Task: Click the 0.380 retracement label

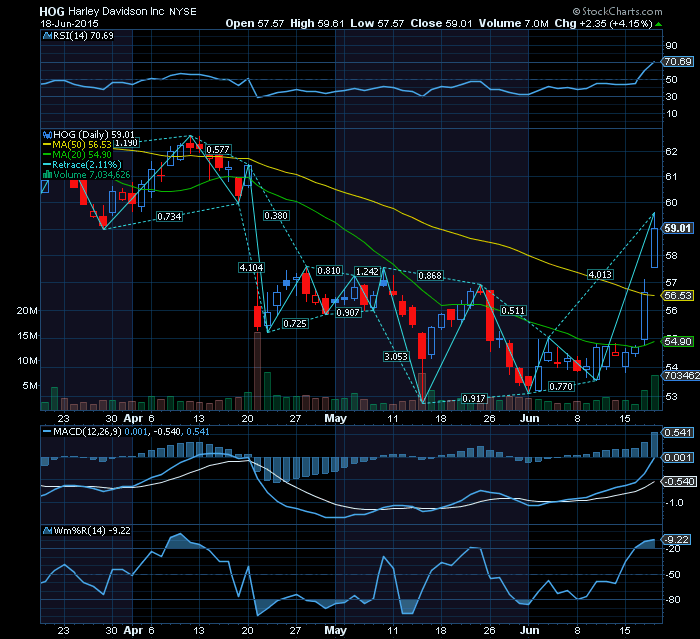Action: 276,216
